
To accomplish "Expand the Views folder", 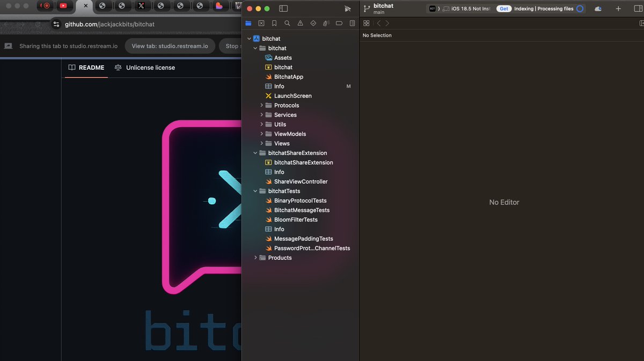I will (x=262, y=143).
